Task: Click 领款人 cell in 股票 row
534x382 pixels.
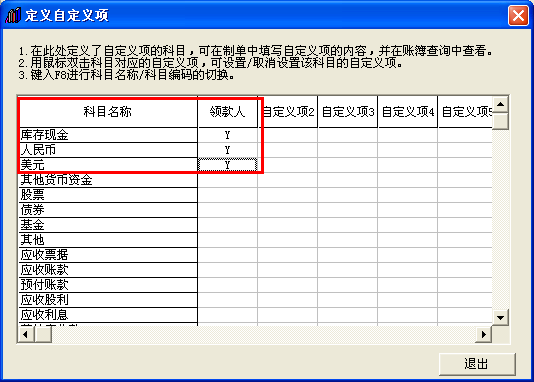Action: pos(227,195)
